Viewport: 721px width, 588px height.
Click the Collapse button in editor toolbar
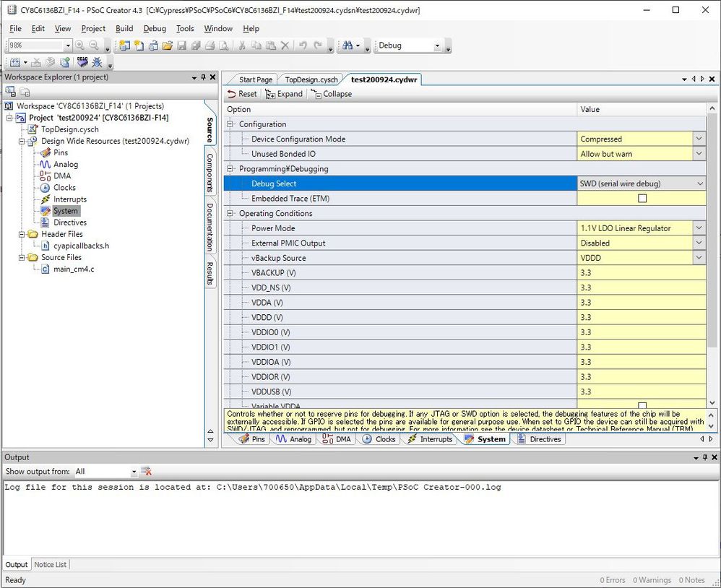pyautogui.click(x=332, y=94)
